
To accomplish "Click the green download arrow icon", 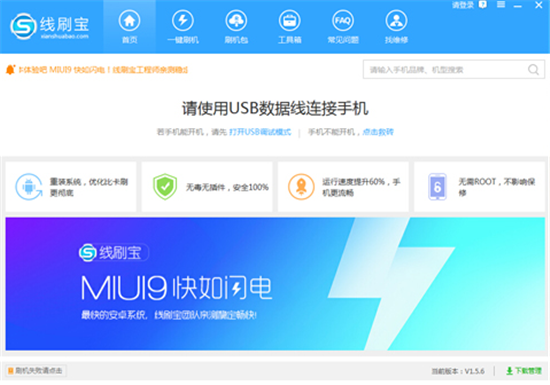I will pos(509,371).
